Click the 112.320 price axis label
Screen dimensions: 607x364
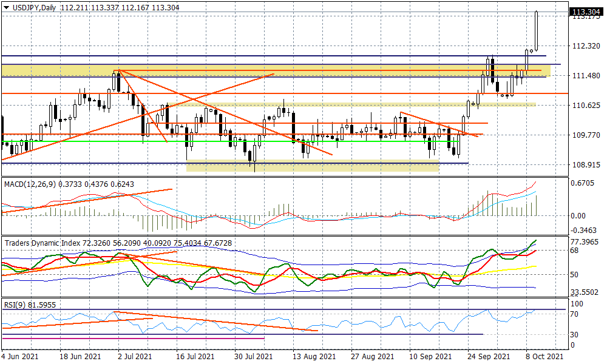coord(586,46)
